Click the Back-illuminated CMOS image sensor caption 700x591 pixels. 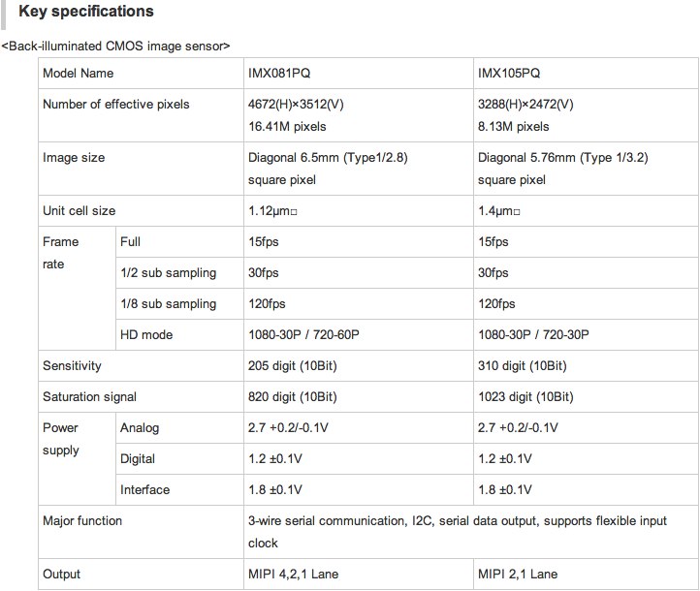click(115, 46)
